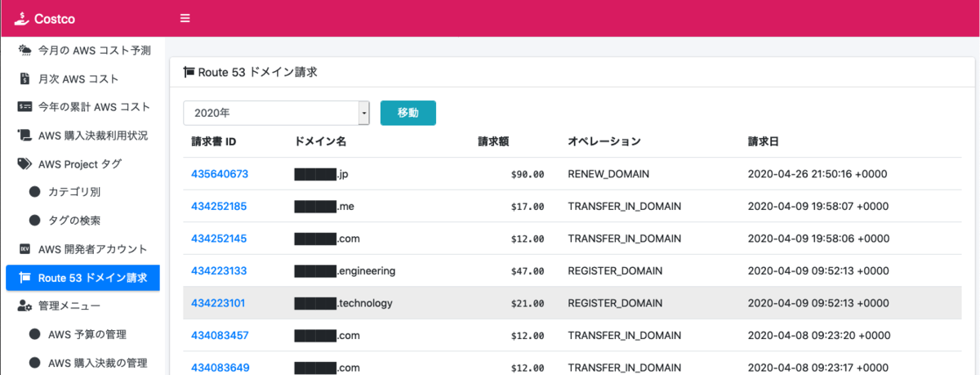The height and width of the screenshot is (375, 980).
Task: Open invoice 434083457
Action: click(220, 335)
